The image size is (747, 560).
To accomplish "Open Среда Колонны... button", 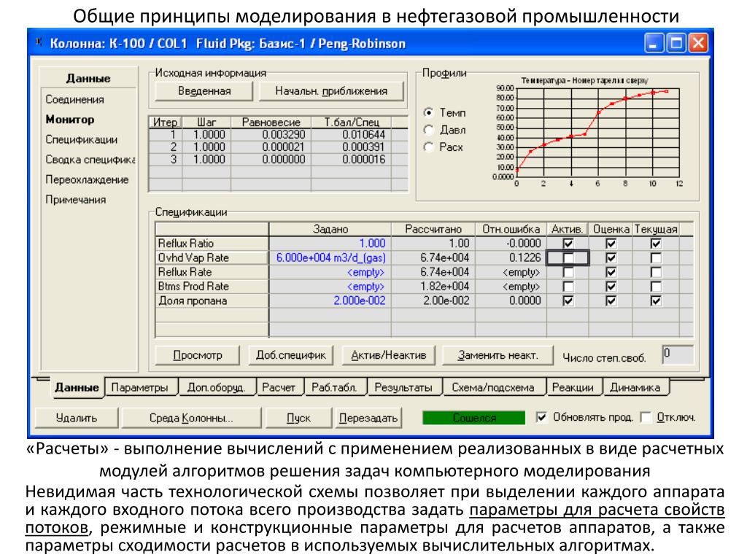I will pos(191,418).
